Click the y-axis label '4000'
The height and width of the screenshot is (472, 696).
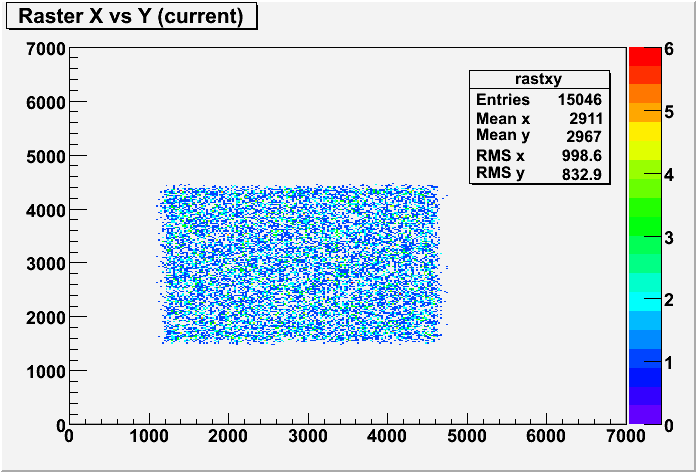point(46,210)
